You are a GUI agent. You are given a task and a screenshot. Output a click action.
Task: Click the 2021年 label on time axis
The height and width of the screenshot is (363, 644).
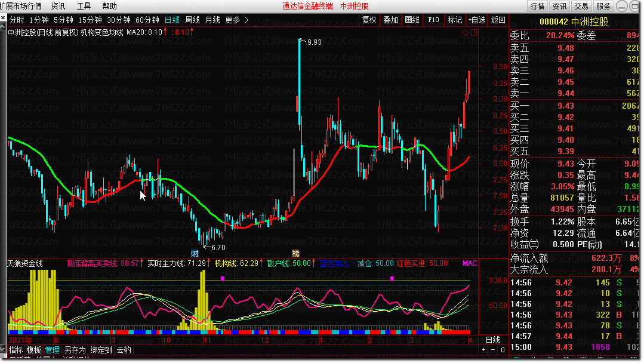point(20,340)
